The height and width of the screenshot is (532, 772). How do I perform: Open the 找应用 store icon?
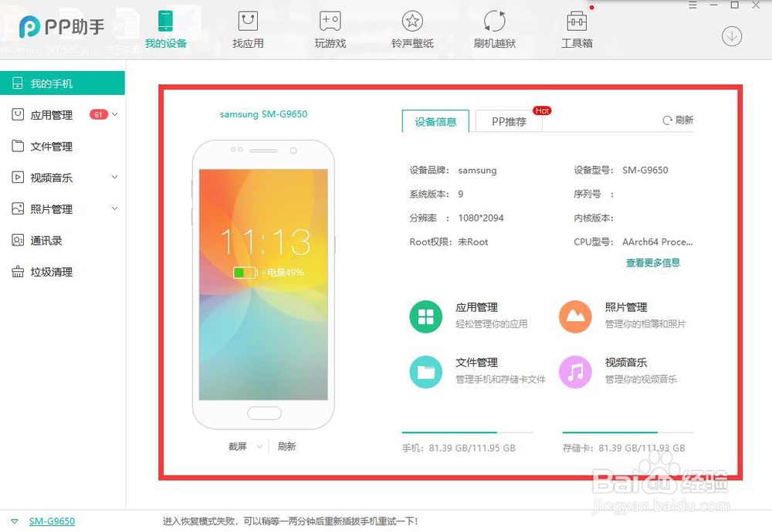[x=248, y=22]
